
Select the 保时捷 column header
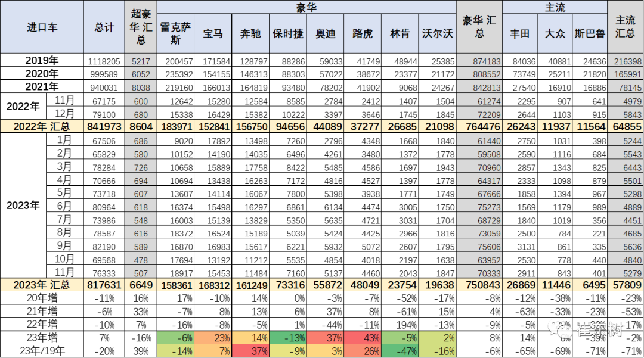(288, 33)
